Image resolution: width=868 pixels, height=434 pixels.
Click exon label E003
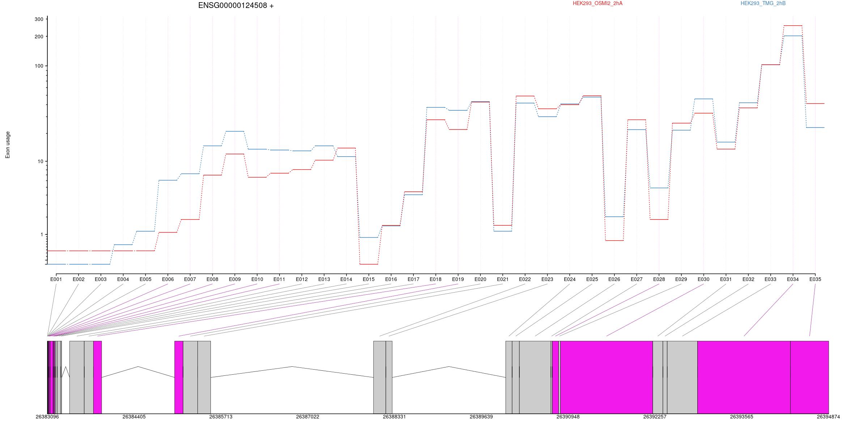[x=101, y=279]
